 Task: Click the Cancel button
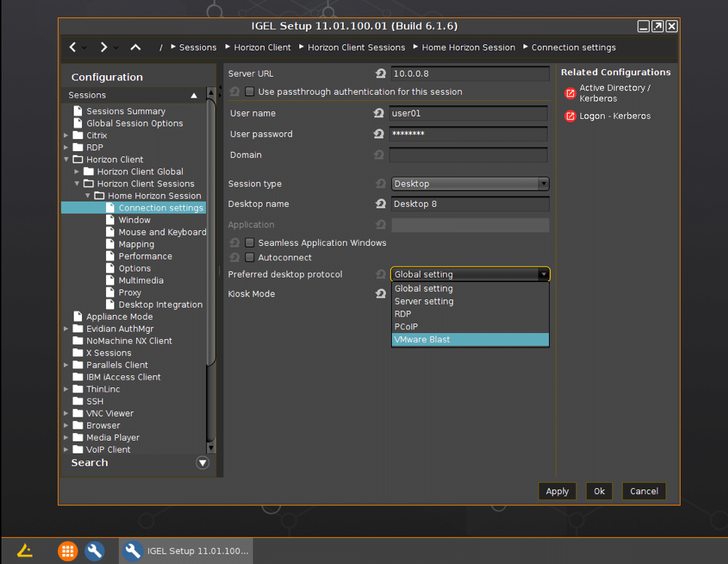644,491
